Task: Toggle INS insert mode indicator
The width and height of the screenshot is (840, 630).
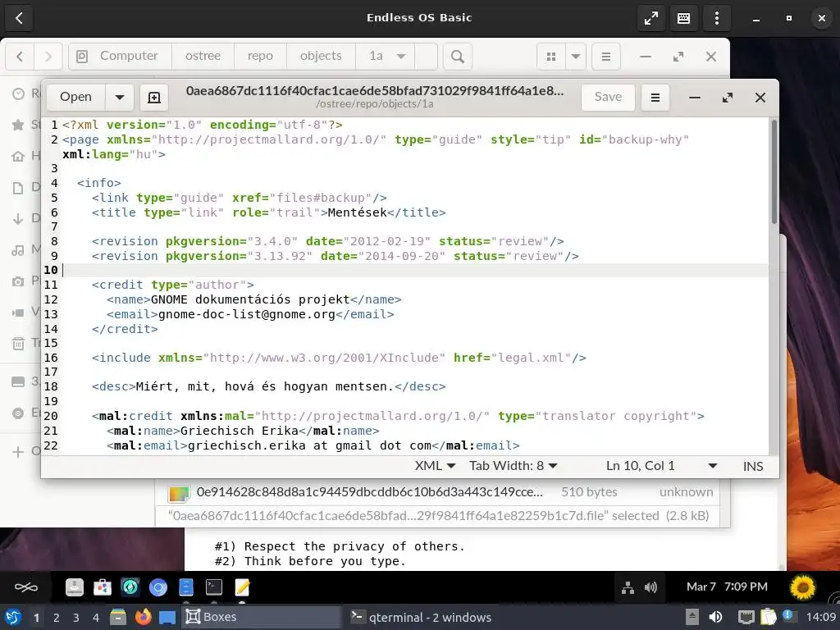Action: (x=753, y=466)
